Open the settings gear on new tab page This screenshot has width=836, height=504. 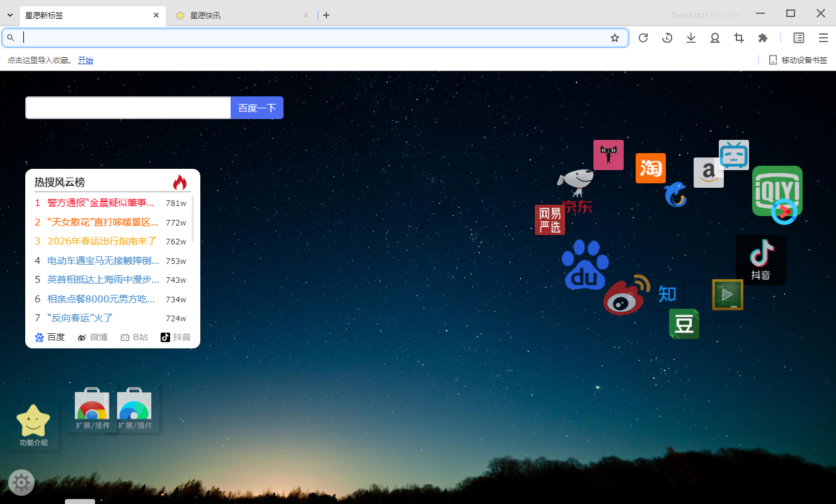coord(21,483)
